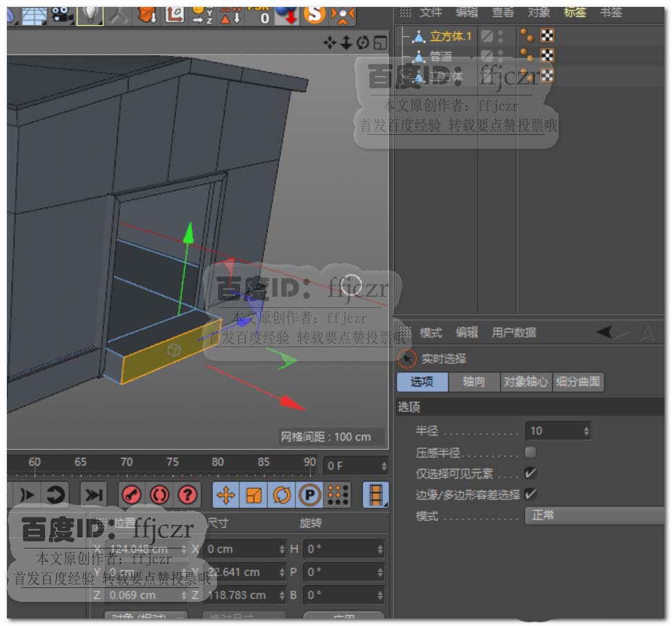Screen dimensions: 672x626
Task: Switch to the 轴向 tab
Action: pyautogui.click(x=474, y=382)
